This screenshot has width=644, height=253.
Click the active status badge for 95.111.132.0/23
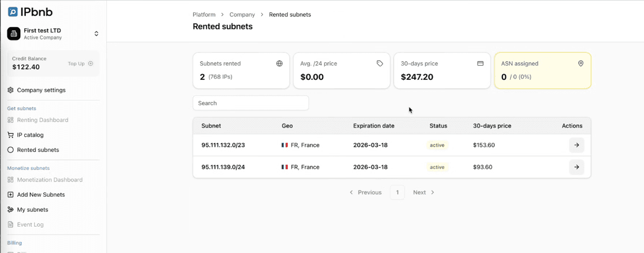pyautogui.click(x=437, y=145)
